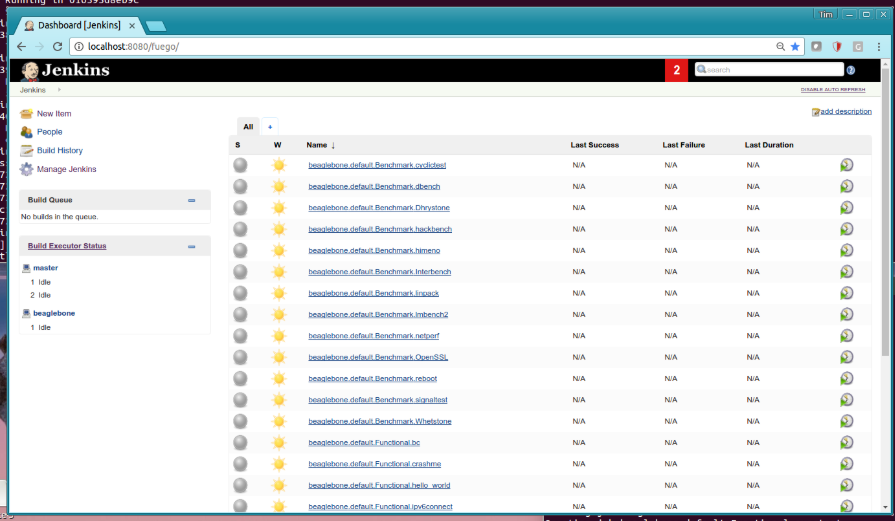Schedule a build for Functional.hello_world
This screenshot has width=895, height=521.
click(846, 485)
